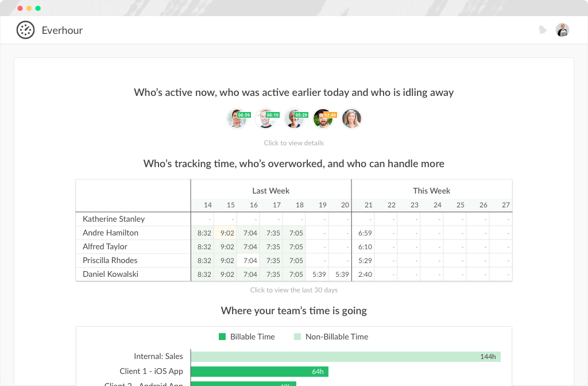Open the notifications bell icon
The height and width of the screenshot is (386, 588).
coord(543,30)
